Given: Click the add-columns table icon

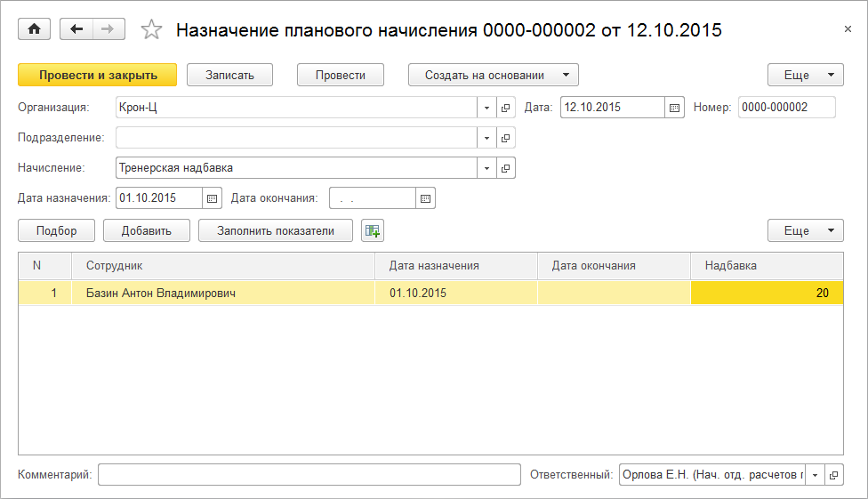Looking at the screenshot, I should (x=373, y=230).
